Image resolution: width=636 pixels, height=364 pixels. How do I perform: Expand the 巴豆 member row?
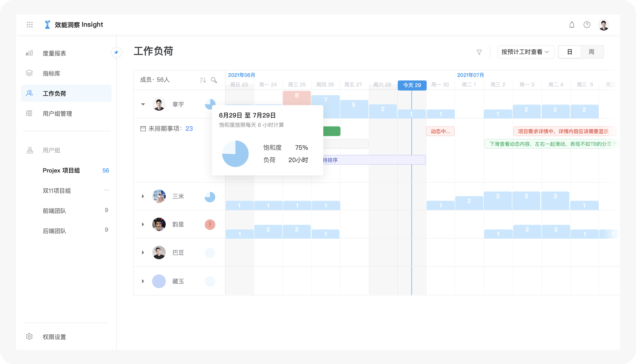[143, 252]
